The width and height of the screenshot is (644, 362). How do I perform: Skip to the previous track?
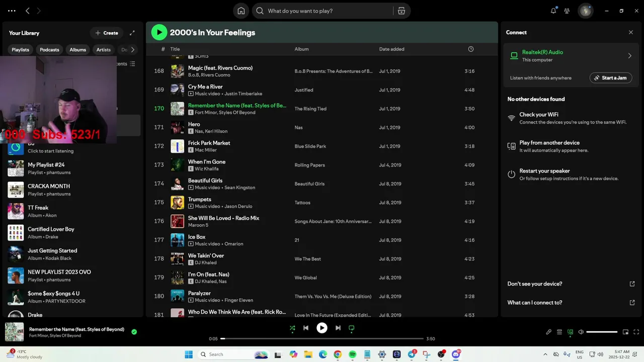pos(306,328)
